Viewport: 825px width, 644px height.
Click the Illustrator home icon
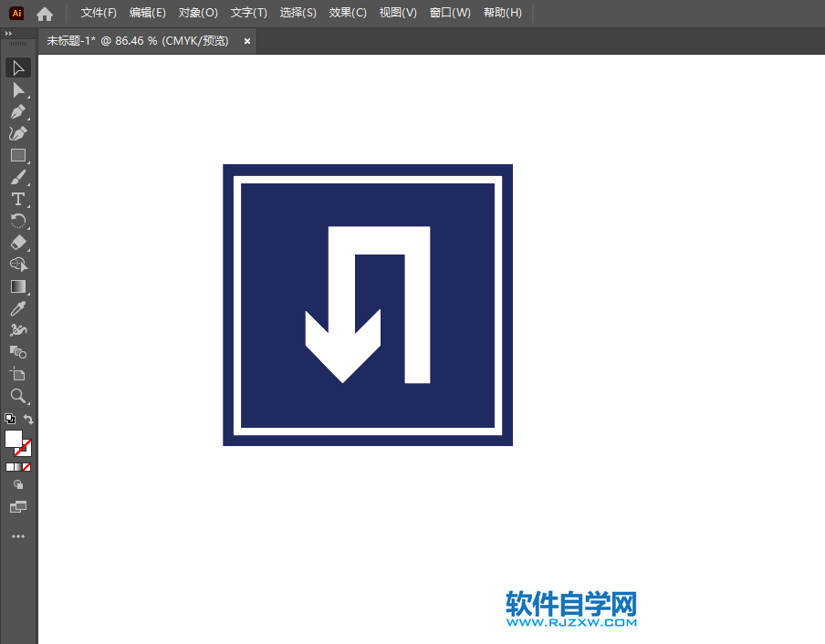pyautogui.click(x=43, y=13)
